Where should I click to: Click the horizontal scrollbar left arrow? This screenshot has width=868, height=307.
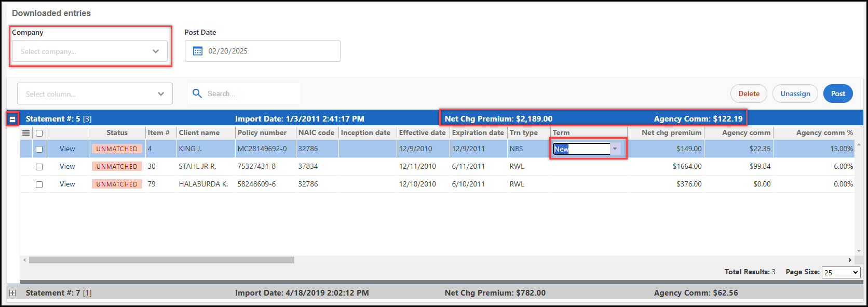click(x=24, y=260)
